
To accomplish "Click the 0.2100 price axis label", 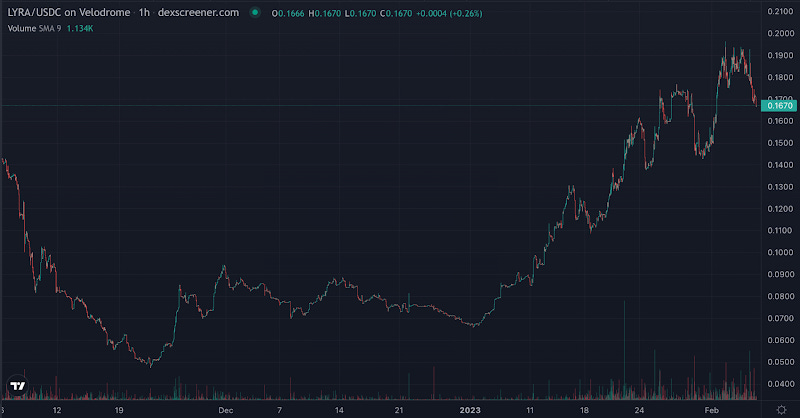I will (x=778, y=11).
